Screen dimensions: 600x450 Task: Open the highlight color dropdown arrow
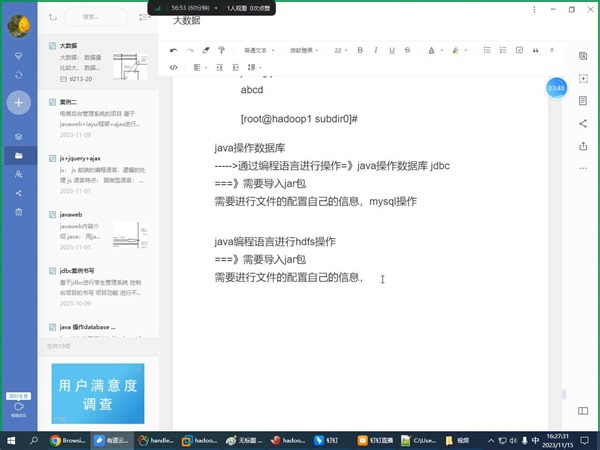[x=466, y=50]
